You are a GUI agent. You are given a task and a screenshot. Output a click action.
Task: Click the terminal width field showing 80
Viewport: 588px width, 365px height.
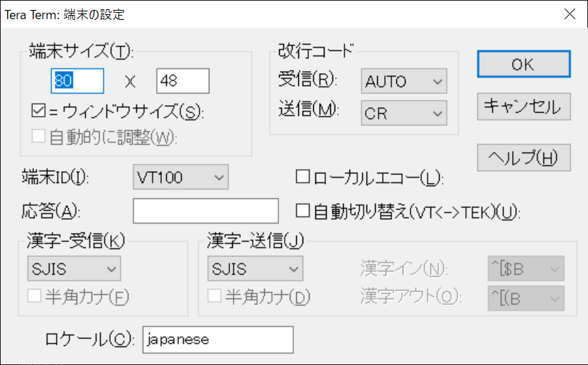(x=77, y=81)
